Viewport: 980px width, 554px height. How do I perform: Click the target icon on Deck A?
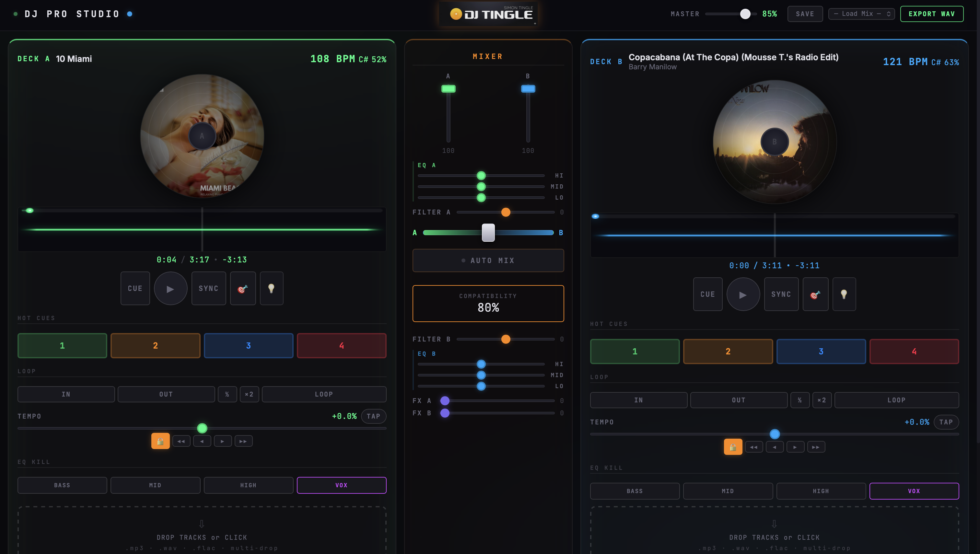(243, 288)
